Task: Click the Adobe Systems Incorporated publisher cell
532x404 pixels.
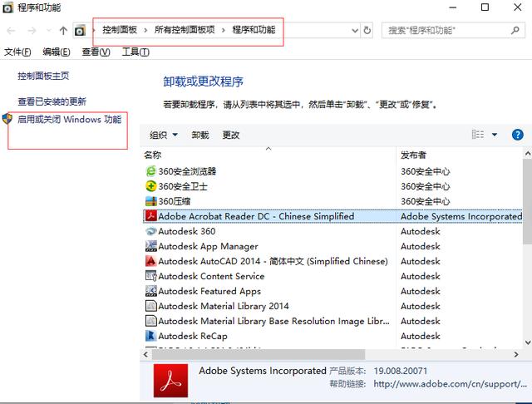Action: pyautogui.click(x=461, y=216)
